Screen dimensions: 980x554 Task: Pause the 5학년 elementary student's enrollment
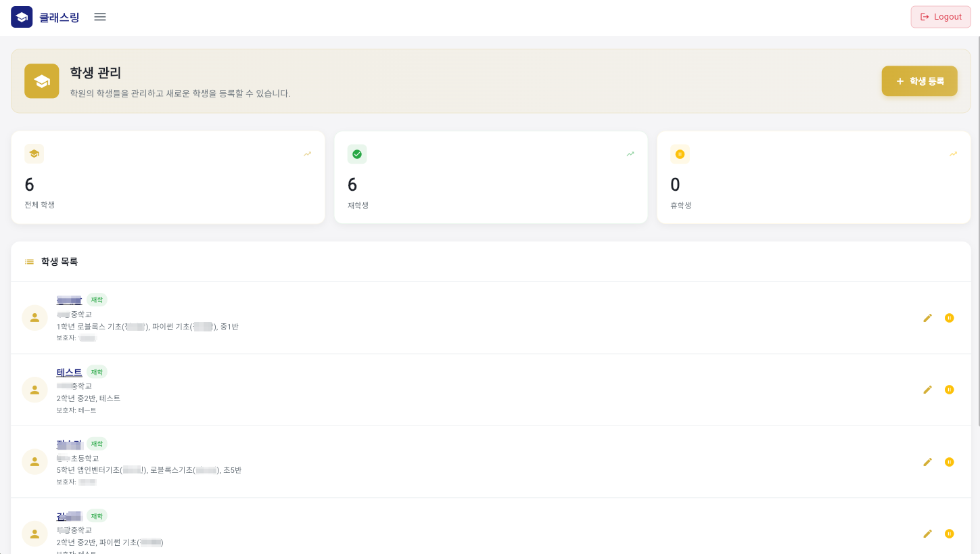[x=949, y=462]
